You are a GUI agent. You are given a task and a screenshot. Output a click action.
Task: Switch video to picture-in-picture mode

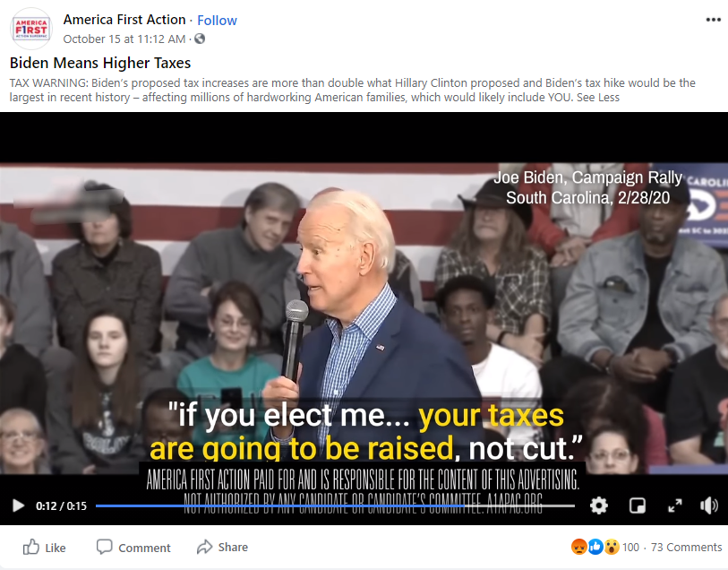[x=637, y=505]
